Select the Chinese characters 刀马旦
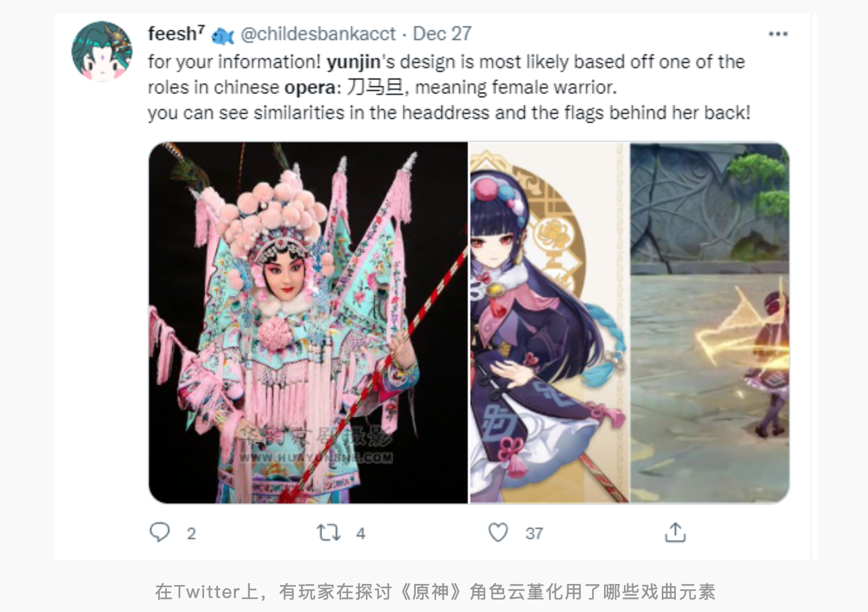The width and height of the screenshot is (868, 612). coord(375,87)
